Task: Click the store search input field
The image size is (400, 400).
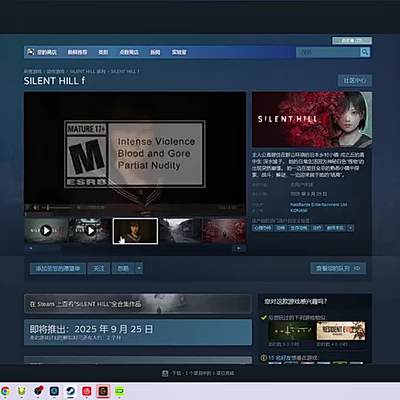Action: [x=328, y=52]
